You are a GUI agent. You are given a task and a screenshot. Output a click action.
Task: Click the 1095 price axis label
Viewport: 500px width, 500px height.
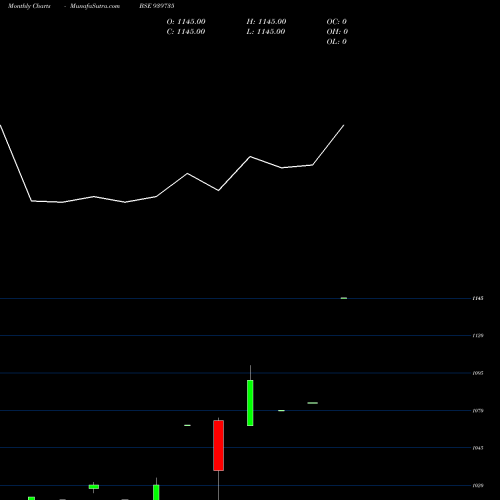(478, 373)
